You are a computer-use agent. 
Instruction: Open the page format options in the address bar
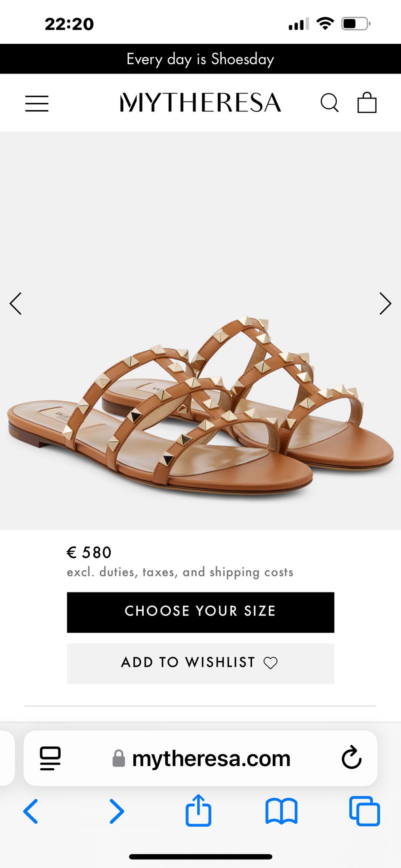coord(50,758)
